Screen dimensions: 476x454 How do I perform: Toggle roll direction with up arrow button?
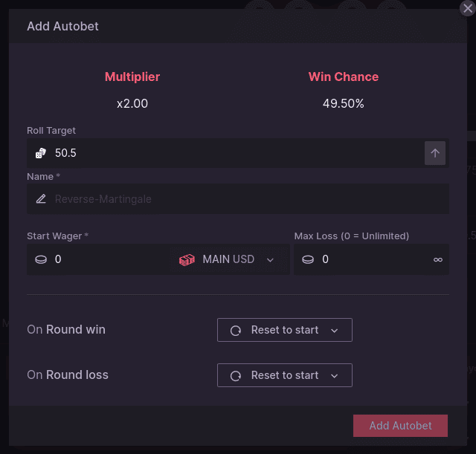click(x=434, y=153)
